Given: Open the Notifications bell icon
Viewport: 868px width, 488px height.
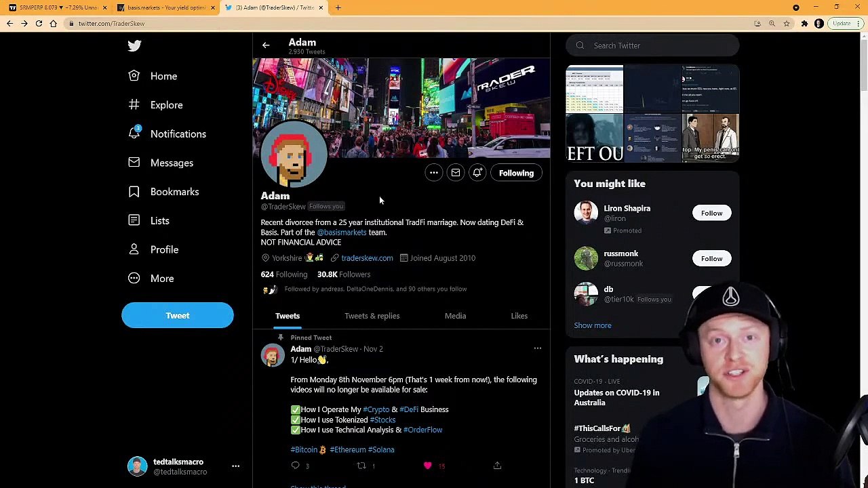Looking at the screenshot, I should click(x=134, y=134).
